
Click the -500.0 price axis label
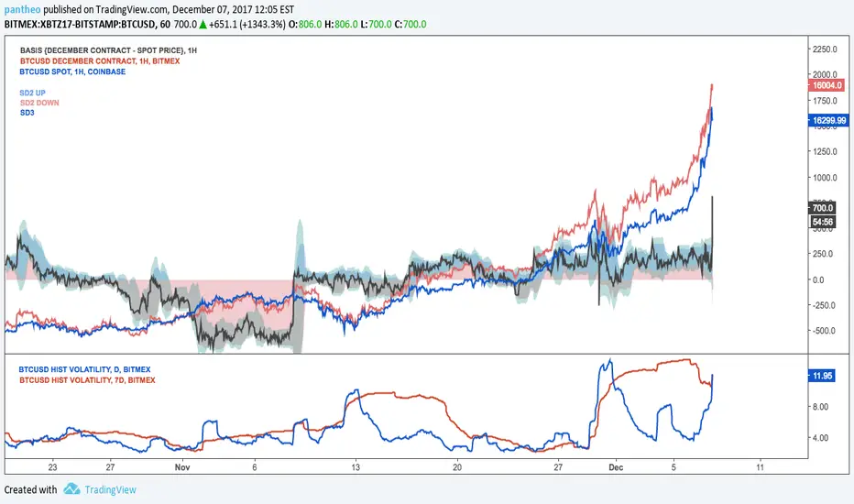[825, 331]
